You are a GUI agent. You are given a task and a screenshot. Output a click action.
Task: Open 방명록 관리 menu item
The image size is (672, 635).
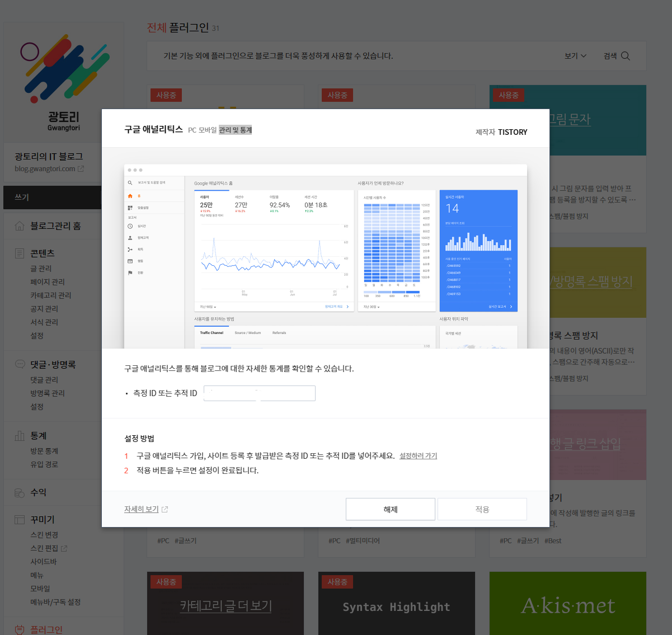click(48, 393)
